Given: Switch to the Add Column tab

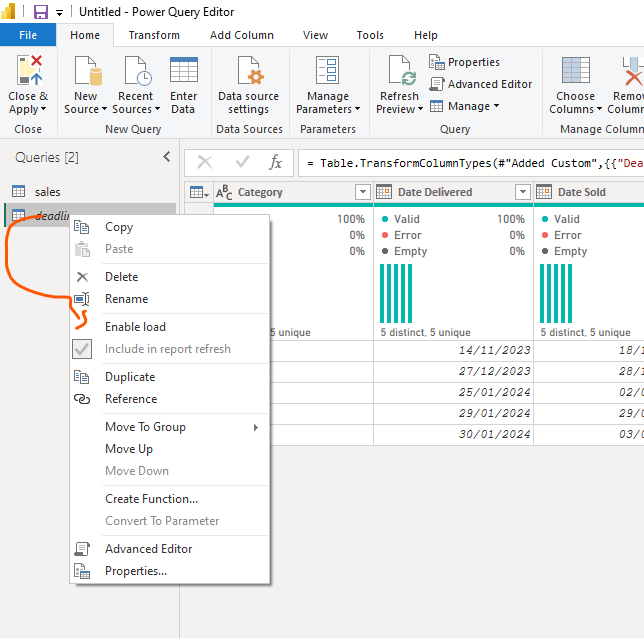Looking at the screenshot, I should [242, 35].
